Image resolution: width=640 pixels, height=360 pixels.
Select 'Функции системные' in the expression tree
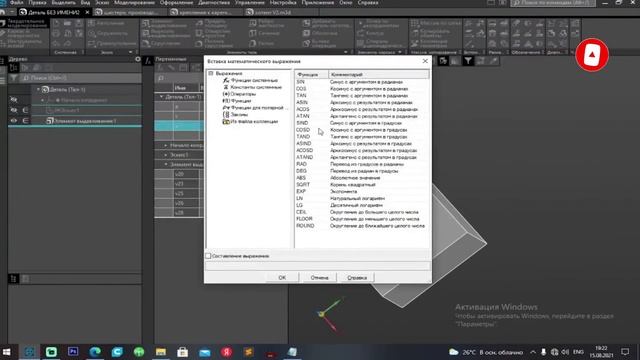tap(254, 80)
